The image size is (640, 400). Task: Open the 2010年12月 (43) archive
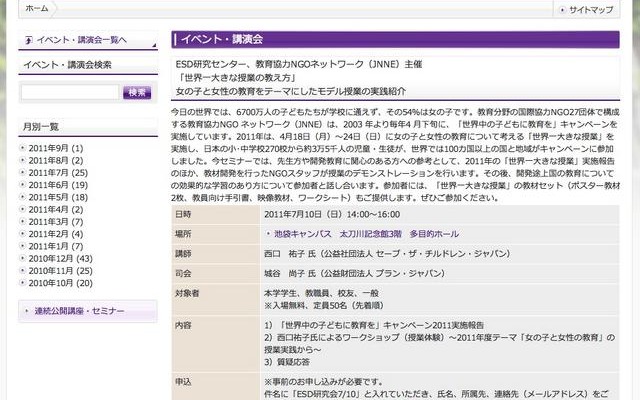click(x=60, y=258)
